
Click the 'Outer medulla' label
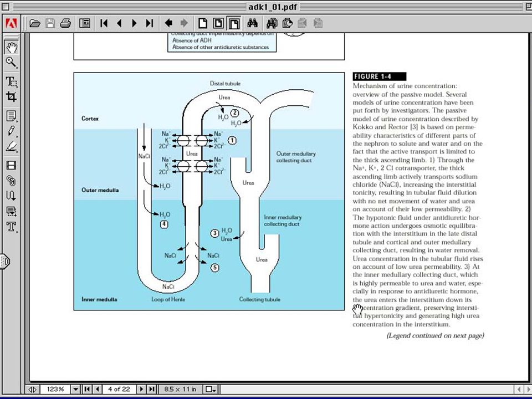pos(100,190)
